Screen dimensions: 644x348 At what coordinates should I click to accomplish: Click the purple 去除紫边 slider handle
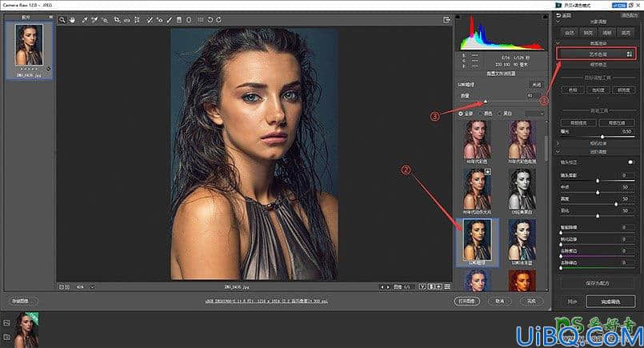[x=561, y=256]
